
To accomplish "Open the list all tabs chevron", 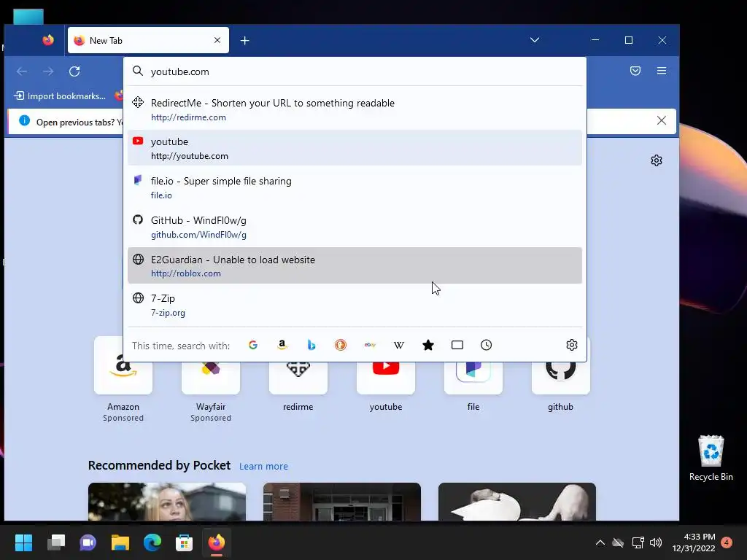I will click(535, 40).
